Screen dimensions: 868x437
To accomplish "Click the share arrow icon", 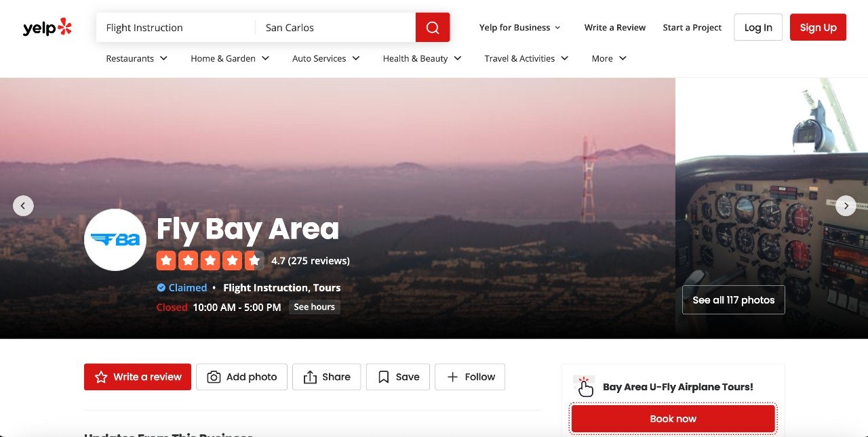I will click(310, 377).
